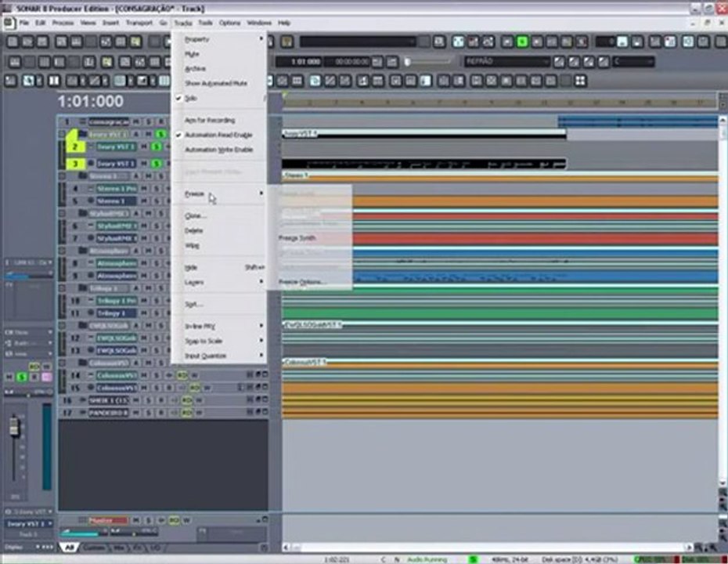Click Freeze Options... entry
The width and height of the screenshot is (728, 564).
click(x=302, y=282)
